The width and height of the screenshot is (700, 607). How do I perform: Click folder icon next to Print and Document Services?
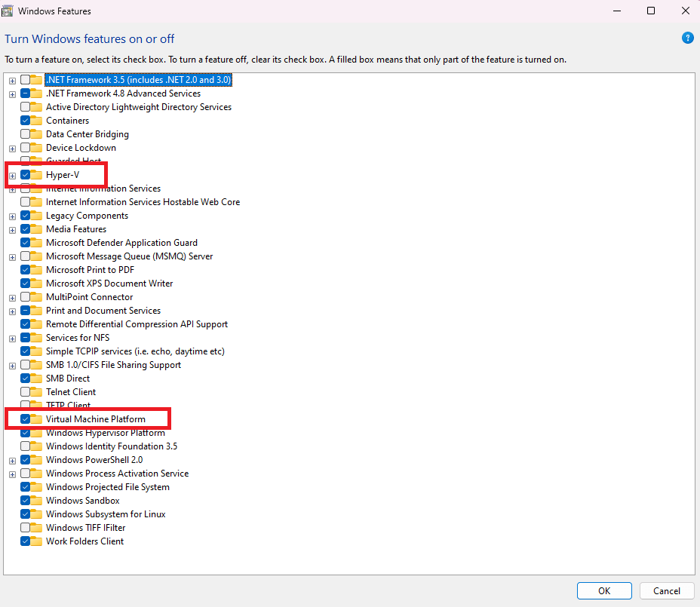click(x=37, y=311)
